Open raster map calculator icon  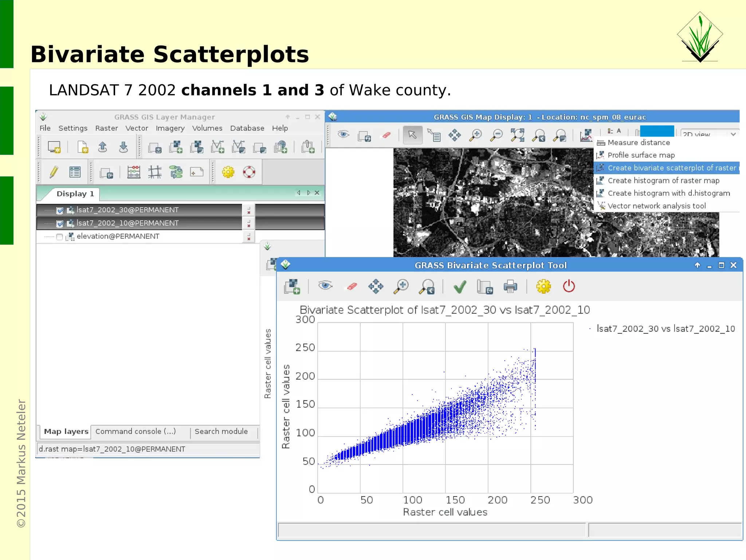(134, 172)
